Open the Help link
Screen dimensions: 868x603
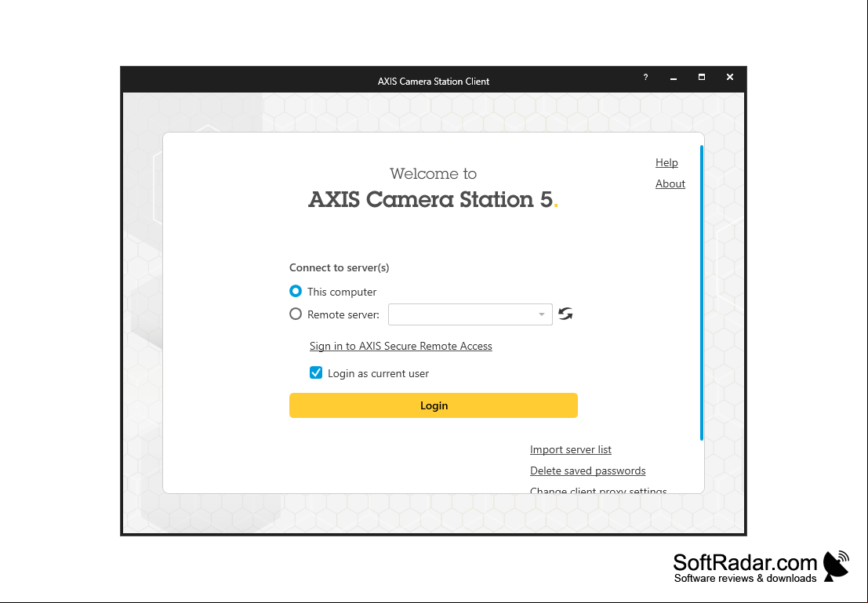click(x=666, y=162)
